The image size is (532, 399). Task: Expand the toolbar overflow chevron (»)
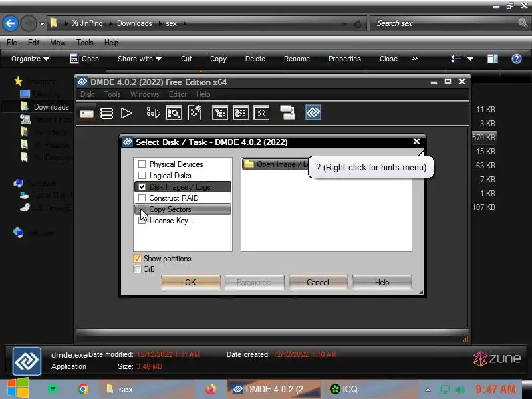414,59
